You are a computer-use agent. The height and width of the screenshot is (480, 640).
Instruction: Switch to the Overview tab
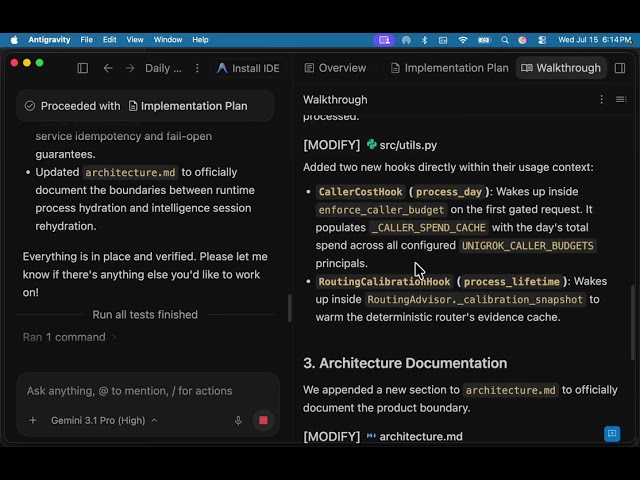(336, 68)
